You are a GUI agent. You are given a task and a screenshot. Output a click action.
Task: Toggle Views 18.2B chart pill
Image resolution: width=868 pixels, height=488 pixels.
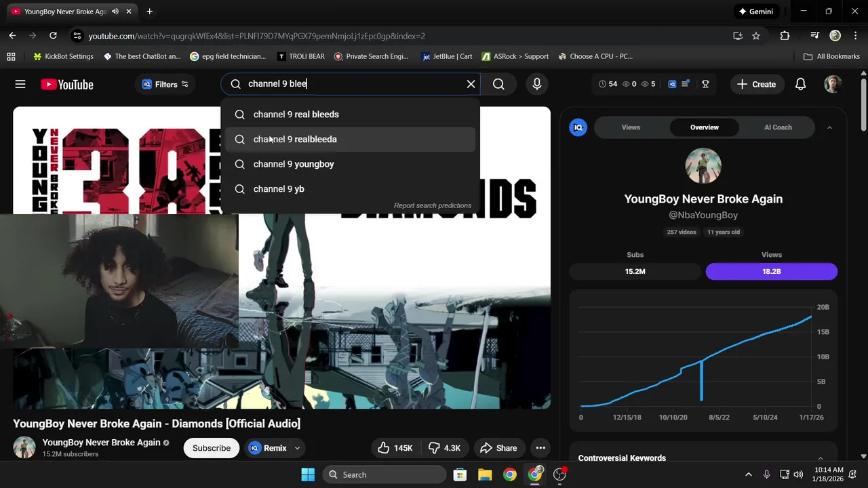click(x=772, y=271)
